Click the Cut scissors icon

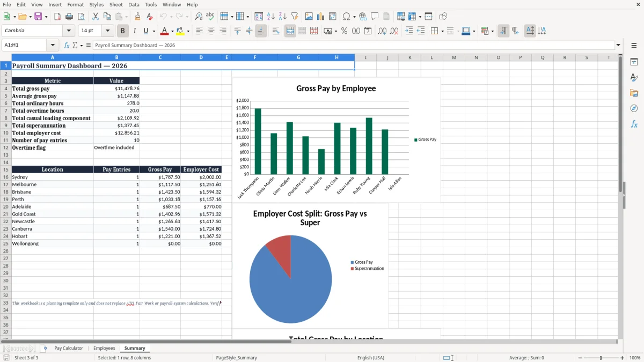(x=96, y=17)
